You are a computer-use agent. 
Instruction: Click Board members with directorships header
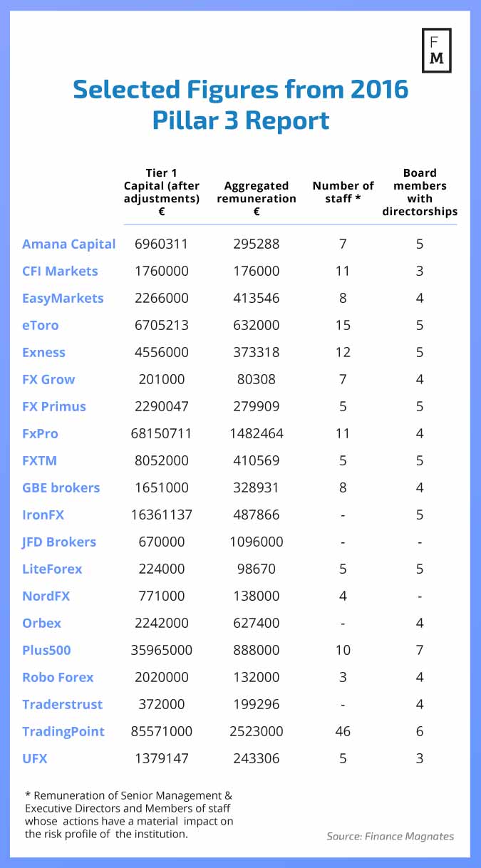[x=420, y=192]
